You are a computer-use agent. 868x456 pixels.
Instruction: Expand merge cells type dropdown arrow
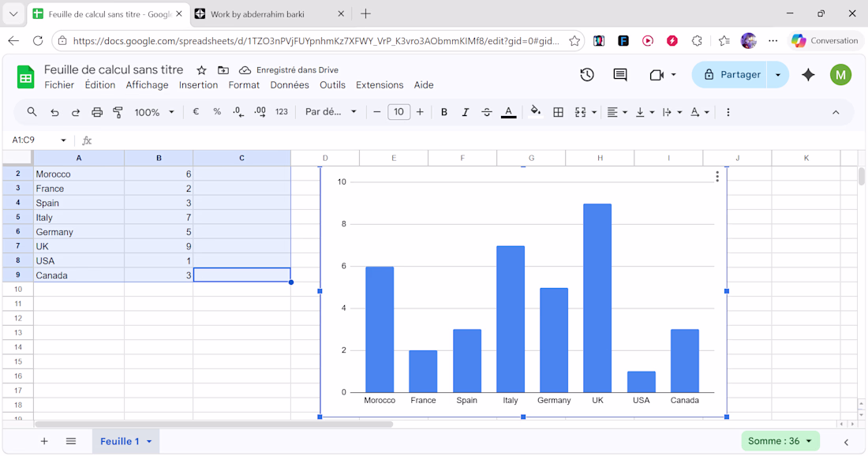tap(594, 112)
